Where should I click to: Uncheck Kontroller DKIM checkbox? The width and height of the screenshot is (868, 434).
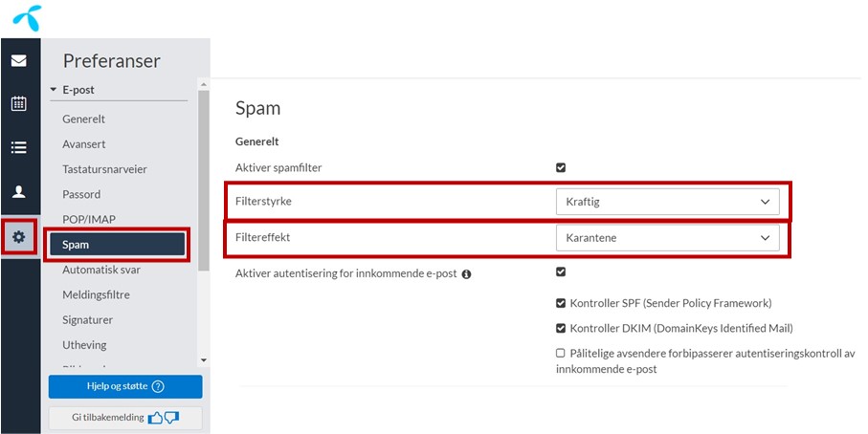[x=561, y=328]
